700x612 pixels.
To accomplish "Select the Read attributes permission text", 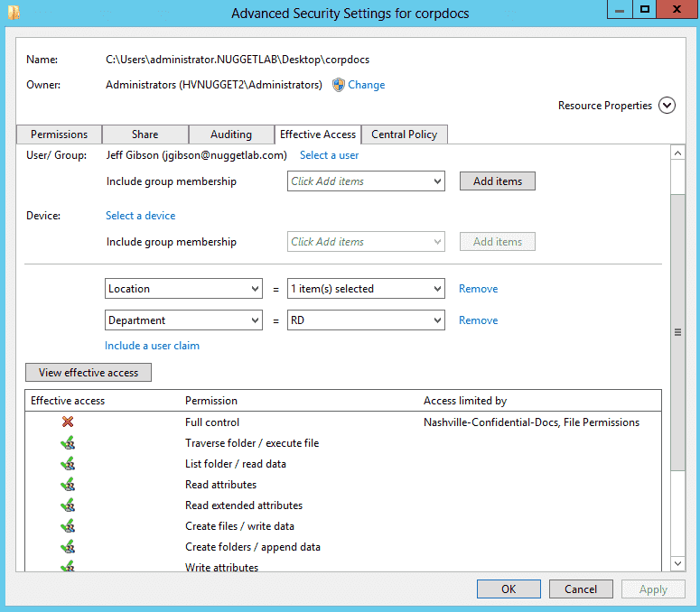I will 220,485.
